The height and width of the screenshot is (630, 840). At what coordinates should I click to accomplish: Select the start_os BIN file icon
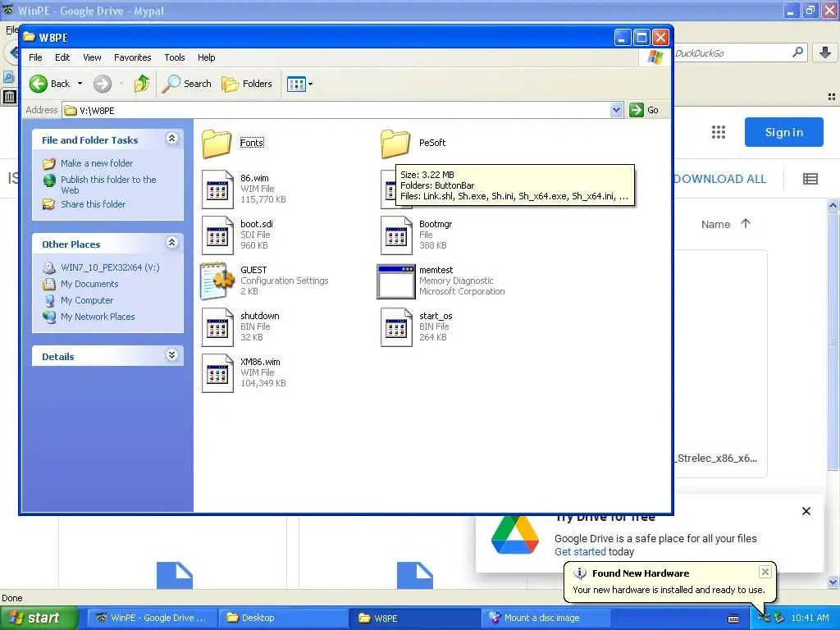point(396,326)
